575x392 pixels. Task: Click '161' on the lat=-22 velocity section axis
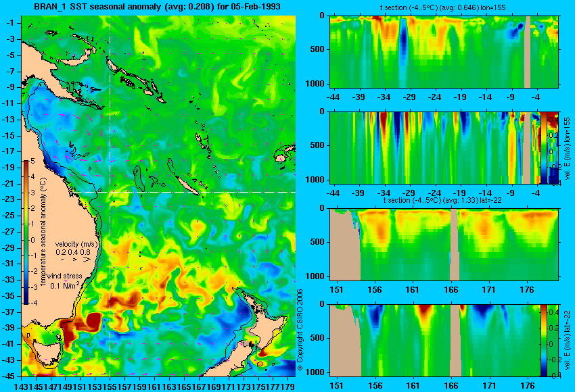pyautogui.click(x=413, y=386)
